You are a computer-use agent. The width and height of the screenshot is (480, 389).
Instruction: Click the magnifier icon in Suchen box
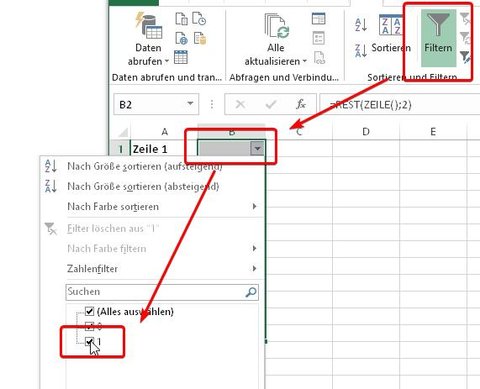point(251,292)
